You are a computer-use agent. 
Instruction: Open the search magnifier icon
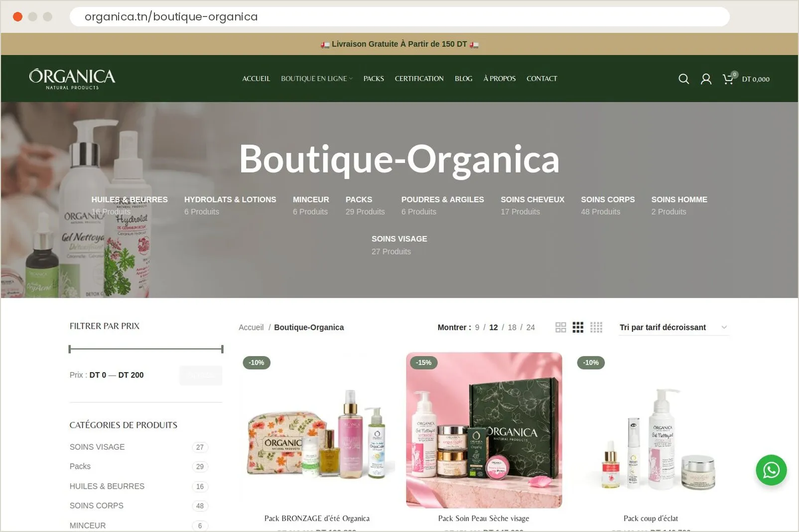tap(683, 79)
